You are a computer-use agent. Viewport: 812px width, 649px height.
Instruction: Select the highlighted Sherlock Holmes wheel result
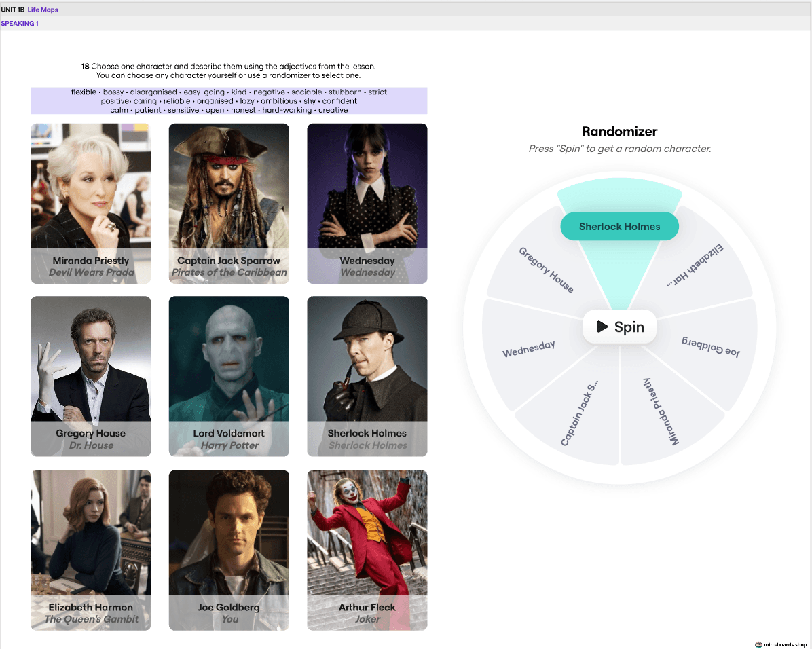tap(619, 226)
